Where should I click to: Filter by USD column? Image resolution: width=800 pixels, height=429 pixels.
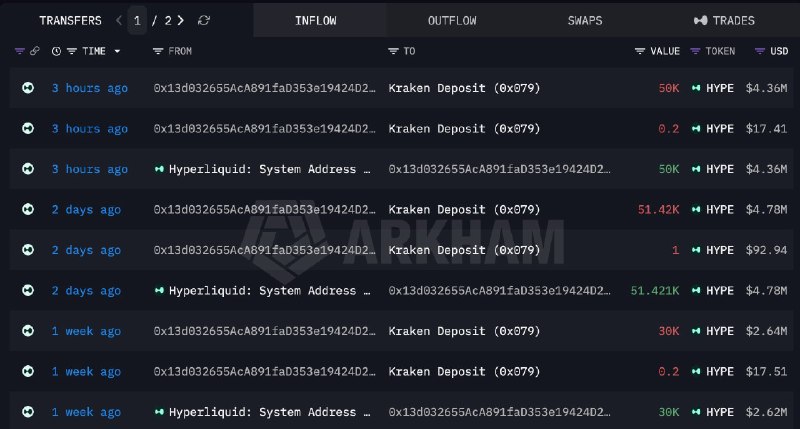pyautogui.click(x=760, y=51)
